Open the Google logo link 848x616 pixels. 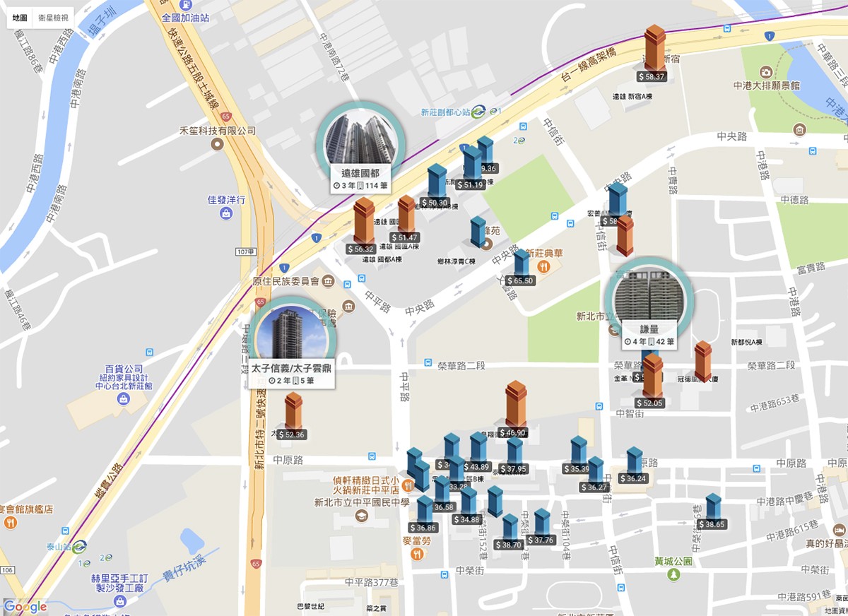click(25, 607)
